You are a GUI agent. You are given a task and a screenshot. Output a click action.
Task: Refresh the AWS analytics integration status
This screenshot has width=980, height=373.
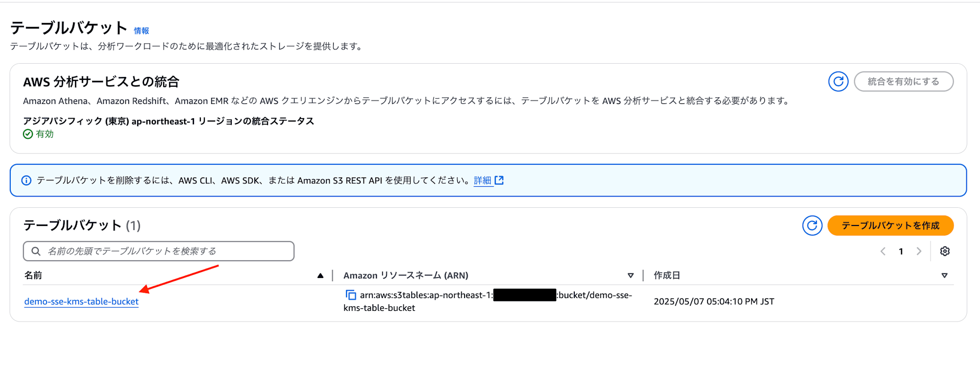[838, 81]
